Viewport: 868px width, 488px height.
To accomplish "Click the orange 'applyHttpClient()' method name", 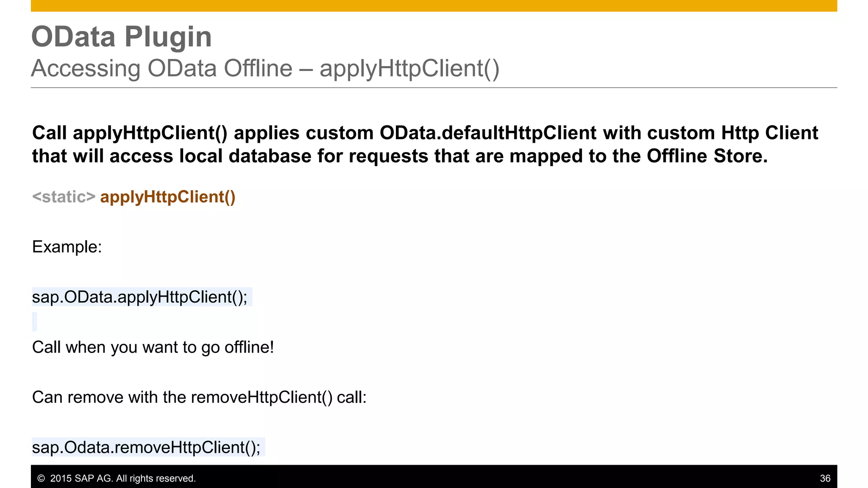I will pos(168,197).
